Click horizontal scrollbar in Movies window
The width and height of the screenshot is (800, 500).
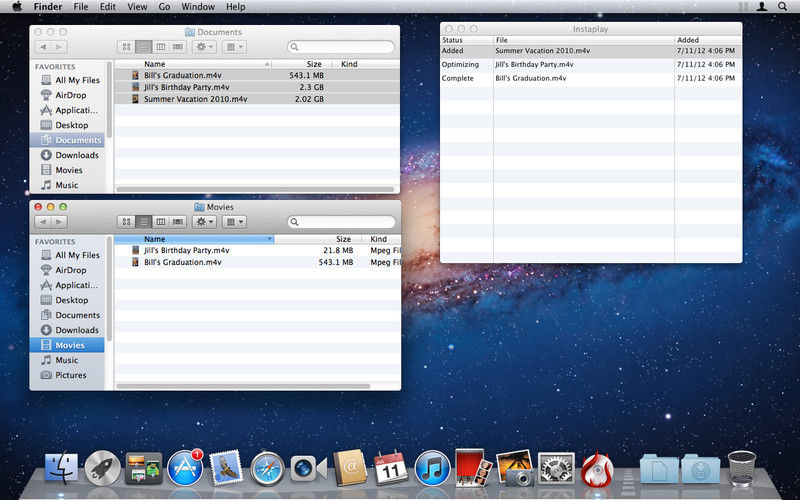point(243,386)
